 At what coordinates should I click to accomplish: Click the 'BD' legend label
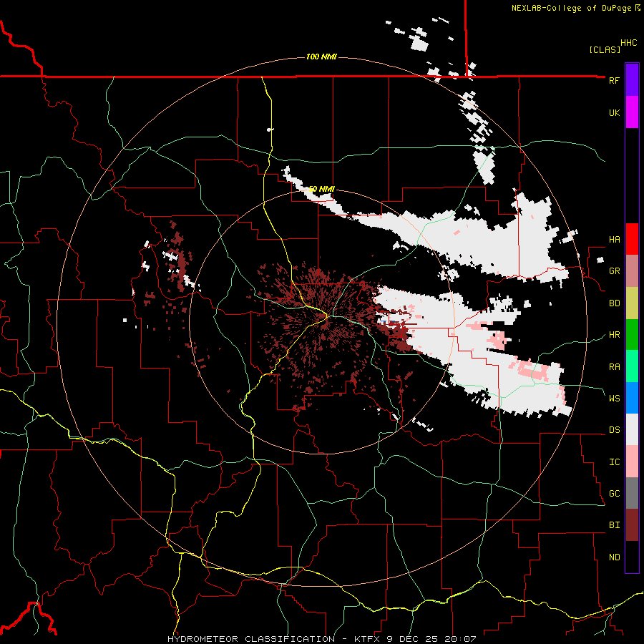(x=614, y=303)
